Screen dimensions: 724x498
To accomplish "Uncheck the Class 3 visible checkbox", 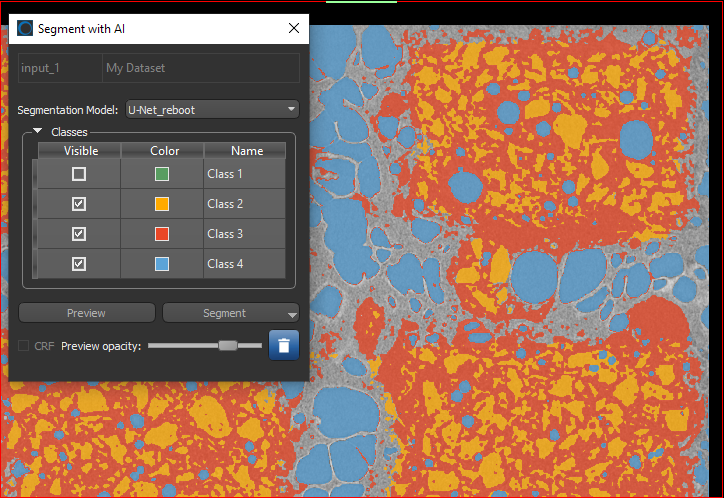I will tap(79, 234).
